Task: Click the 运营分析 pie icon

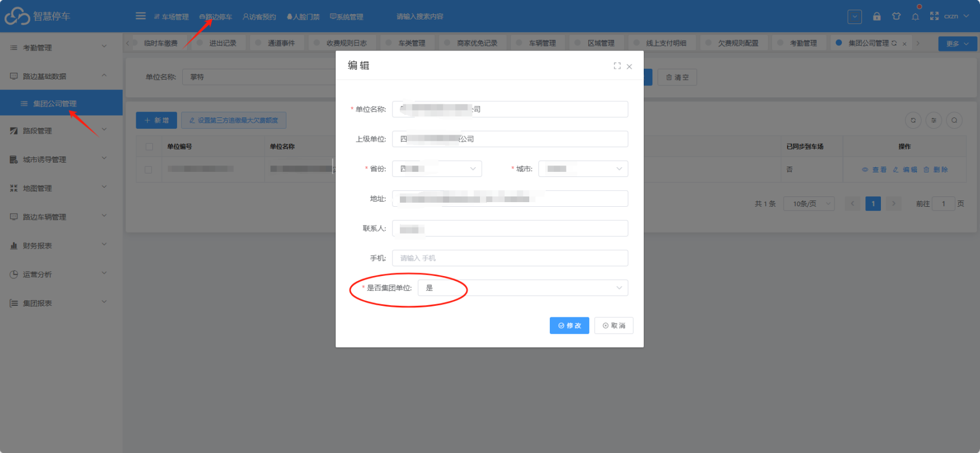Action: [x=14, y=274]
